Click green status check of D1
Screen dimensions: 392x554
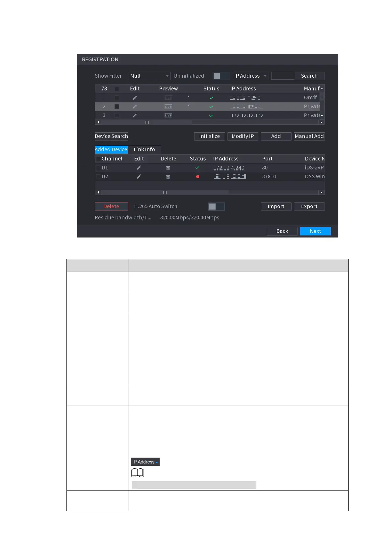tap(197, 168)
